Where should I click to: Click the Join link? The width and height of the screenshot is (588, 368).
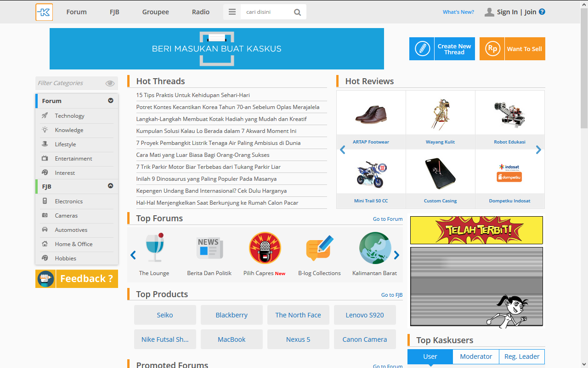(x=531, y=12)
